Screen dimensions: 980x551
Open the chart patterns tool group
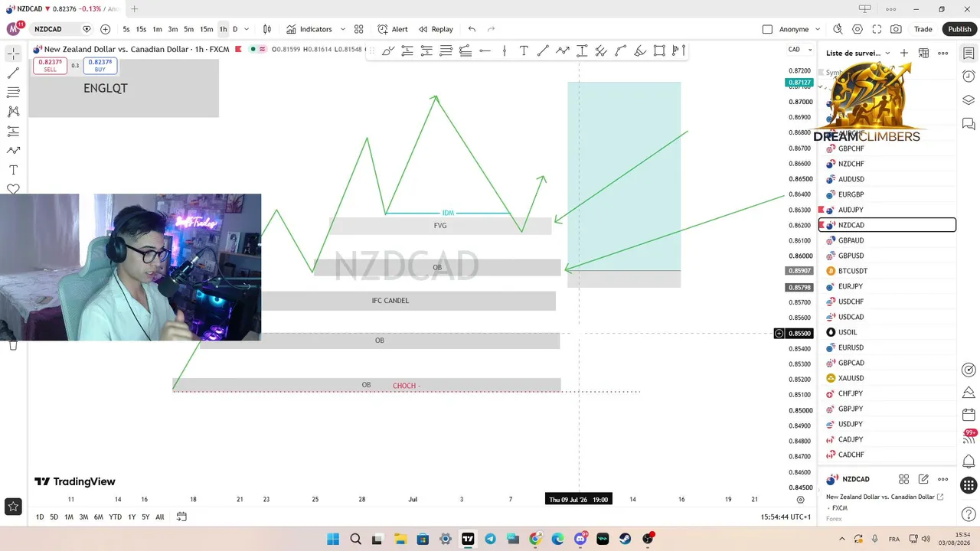[13, 112]
